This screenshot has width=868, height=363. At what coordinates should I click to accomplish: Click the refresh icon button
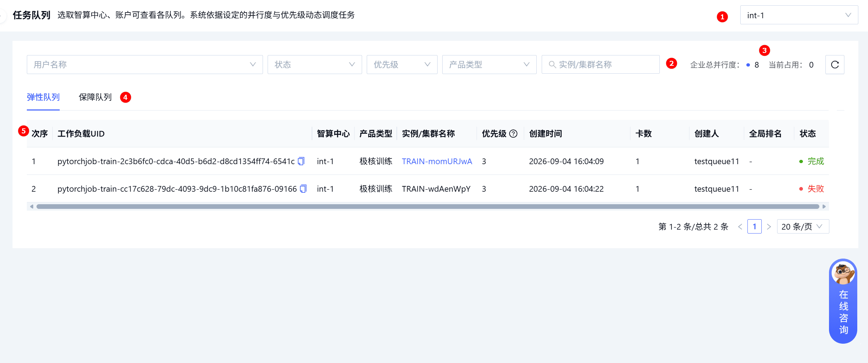point(835,65)
